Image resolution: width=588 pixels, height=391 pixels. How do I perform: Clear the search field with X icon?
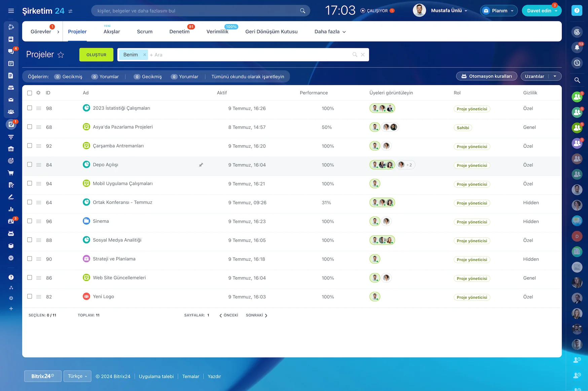click(x=363, y=55)
